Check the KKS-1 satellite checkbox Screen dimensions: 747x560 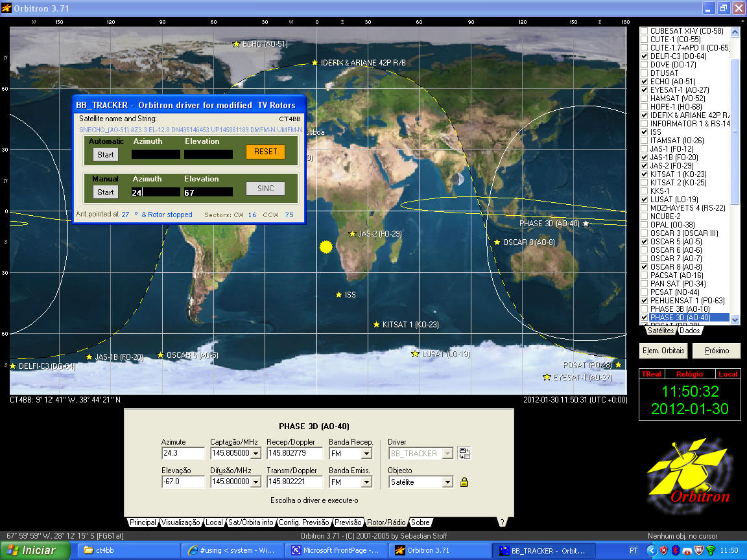tap(644, 191)
